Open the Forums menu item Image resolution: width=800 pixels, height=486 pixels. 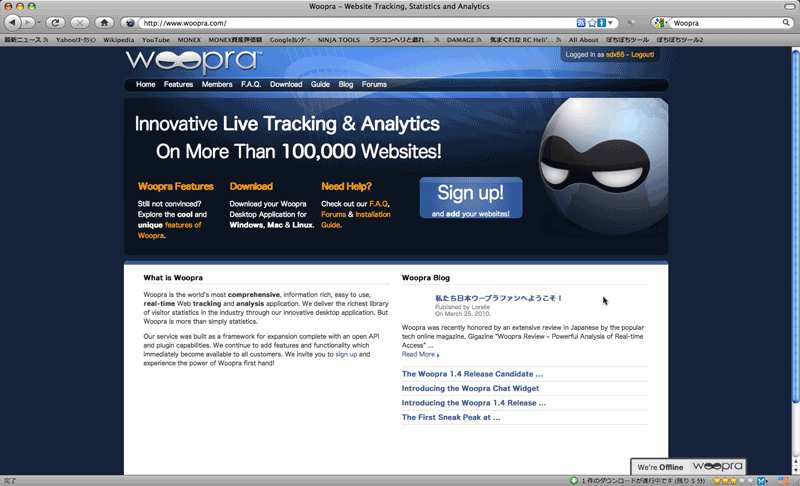[374, 85]
